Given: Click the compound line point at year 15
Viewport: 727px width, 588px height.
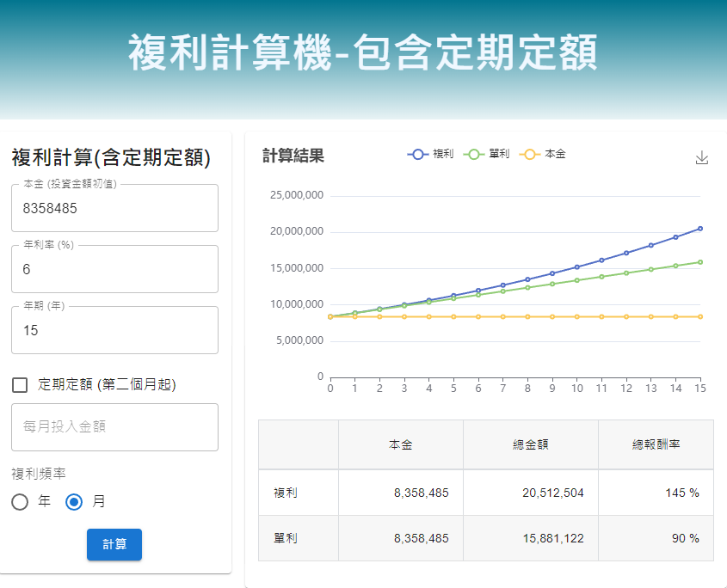Looking at the screenshot, I should click(700, 229).
